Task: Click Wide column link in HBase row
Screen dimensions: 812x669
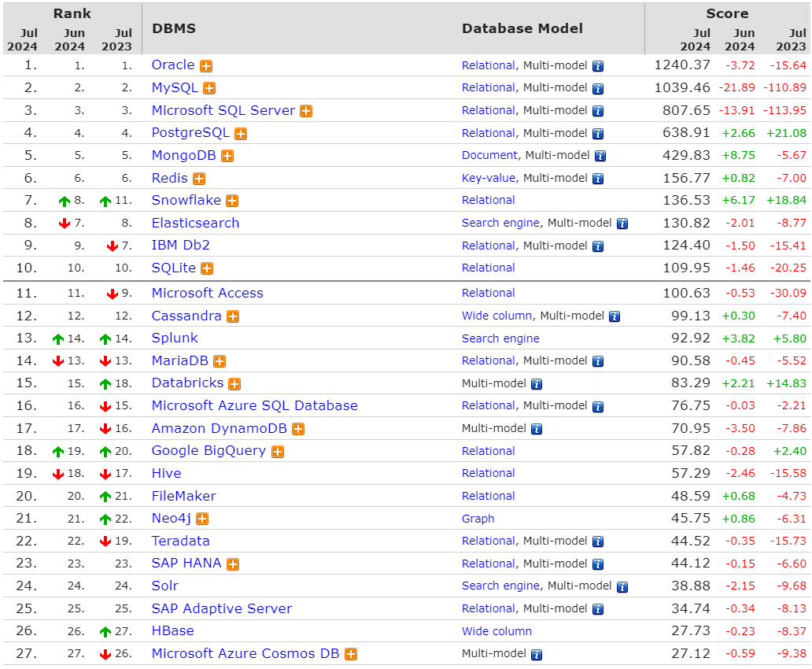Action: 496,631
